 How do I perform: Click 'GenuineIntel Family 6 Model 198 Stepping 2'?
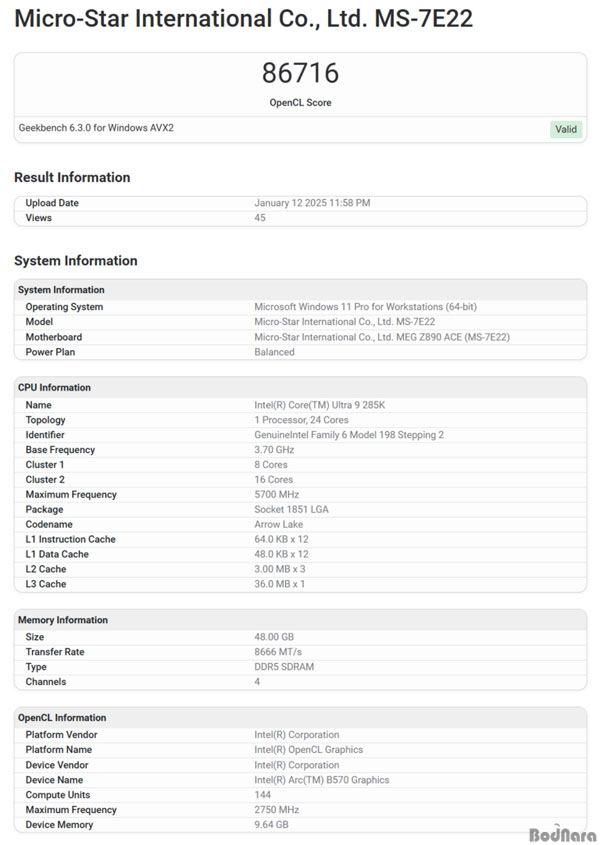(x=349, y=434)
